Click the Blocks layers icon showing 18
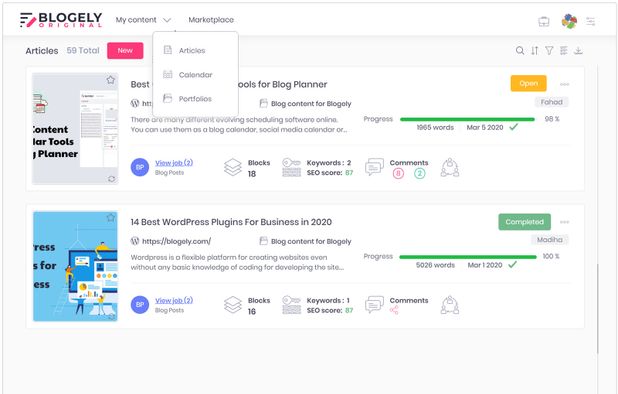This screenshot has height=394, width=618. point(233,167)
